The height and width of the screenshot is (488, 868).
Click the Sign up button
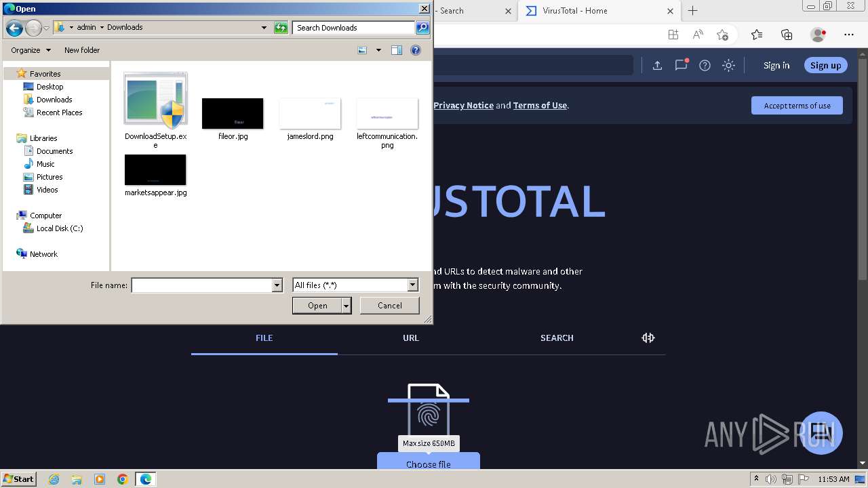pos(825,66)
